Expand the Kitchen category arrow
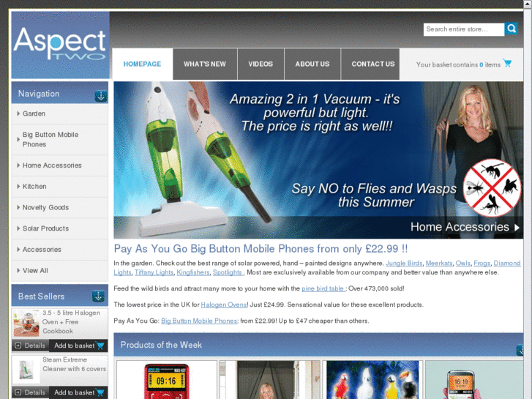The width and height of the screenshot is (532, 399). pyautogui.click(x=18, y=187)
